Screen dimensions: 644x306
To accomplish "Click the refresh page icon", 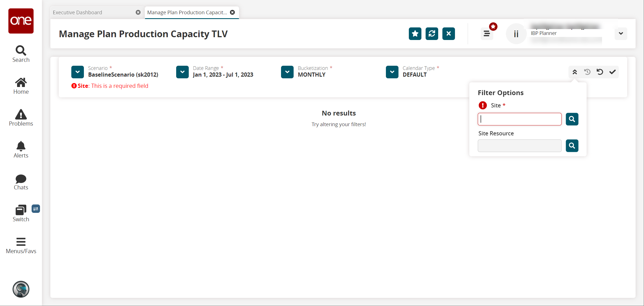I will pos(432,34).
